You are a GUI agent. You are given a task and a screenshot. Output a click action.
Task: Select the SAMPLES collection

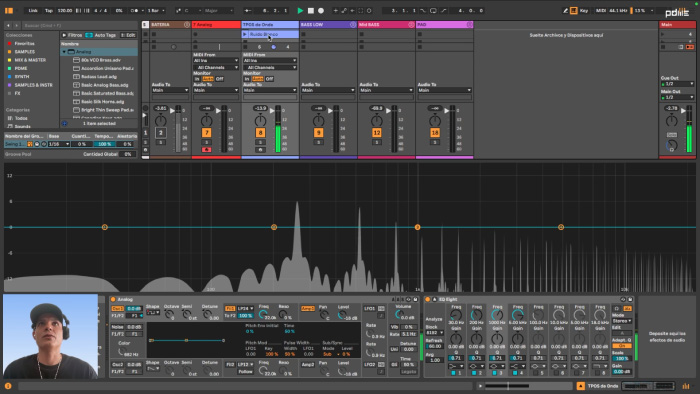click(25, 52)
